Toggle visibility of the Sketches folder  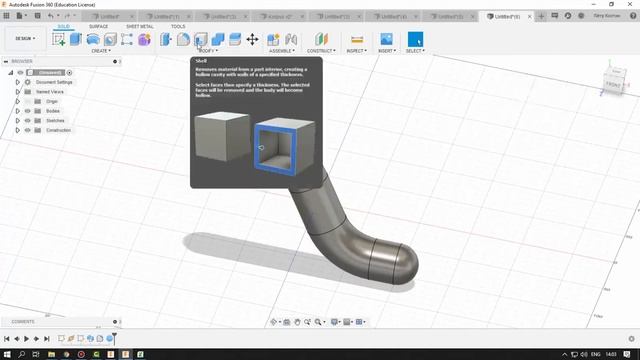28,120
